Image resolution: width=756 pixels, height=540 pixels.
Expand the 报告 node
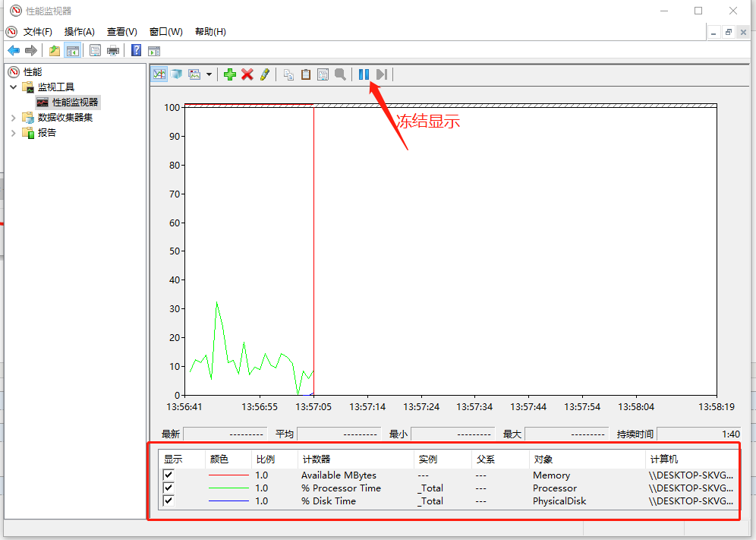tap(14, 133)
